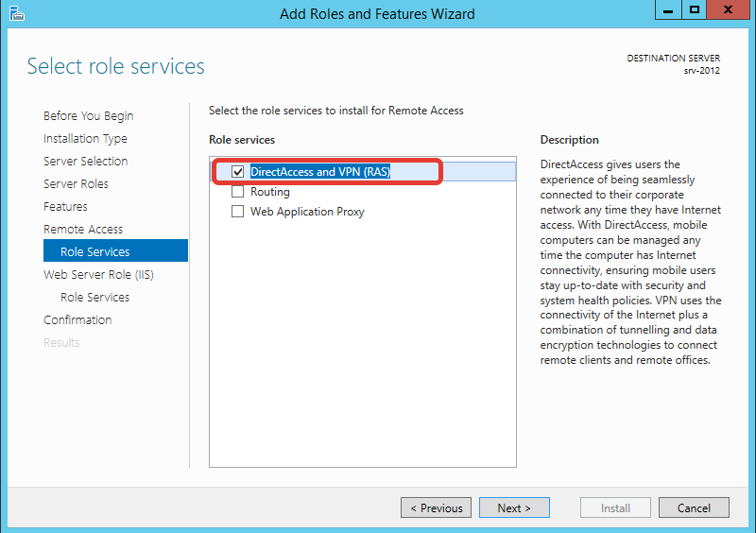756x533 pixels.
Task: Uncheck DirectAccess and VPN (RAS) checkbox
Action: (x=238, y=172)
